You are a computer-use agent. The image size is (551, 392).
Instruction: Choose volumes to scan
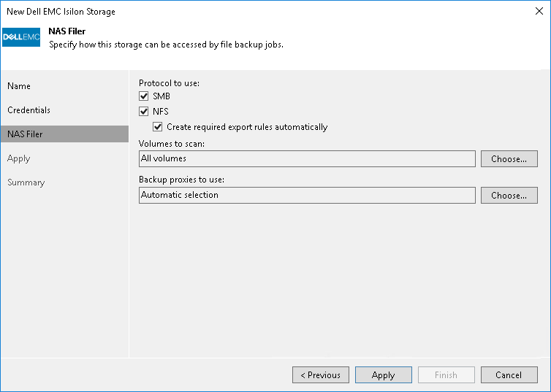point(509,158)
